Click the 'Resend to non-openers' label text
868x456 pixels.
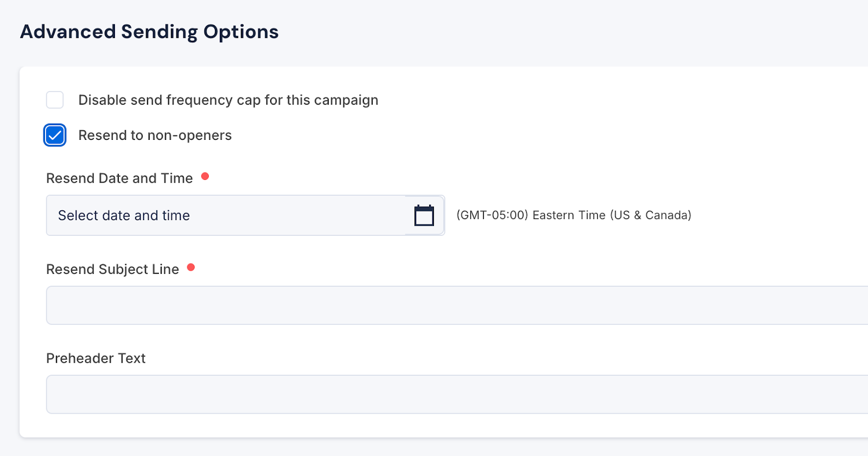coord(155,136)
